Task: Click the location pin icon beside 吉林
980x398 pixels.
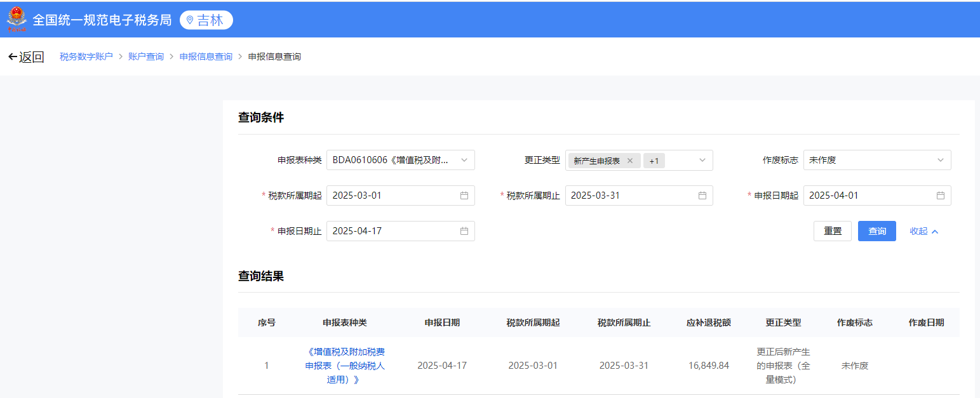Action: 189,20
